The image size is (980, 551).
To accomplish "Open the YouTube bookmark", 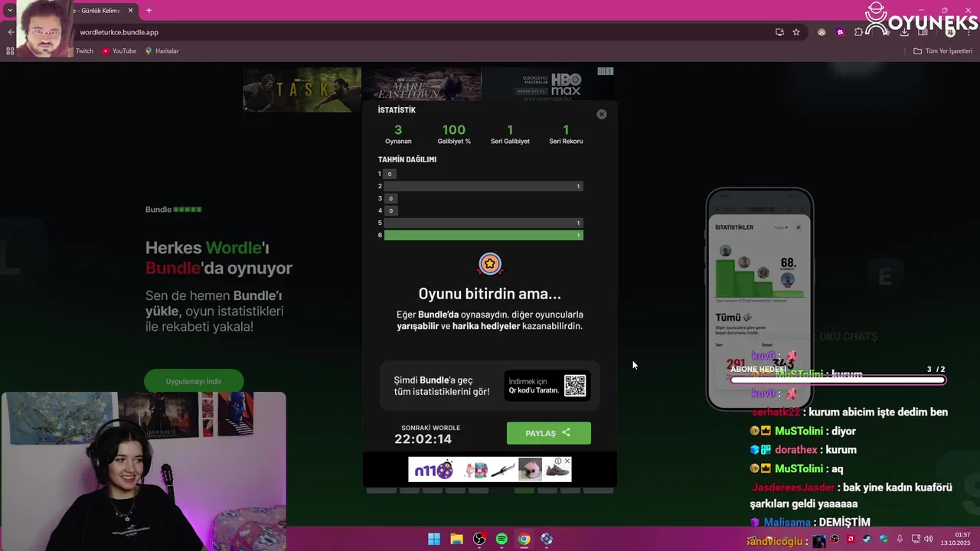I will pyautogui.click(x=119, y=51).
